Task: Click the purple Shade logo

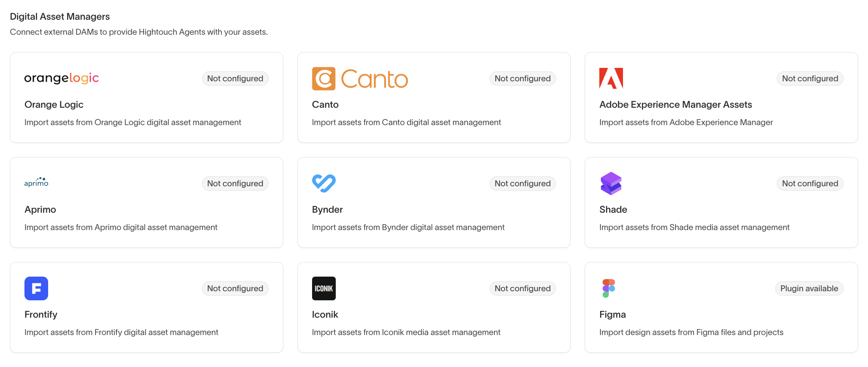Action: click(611, 183)
